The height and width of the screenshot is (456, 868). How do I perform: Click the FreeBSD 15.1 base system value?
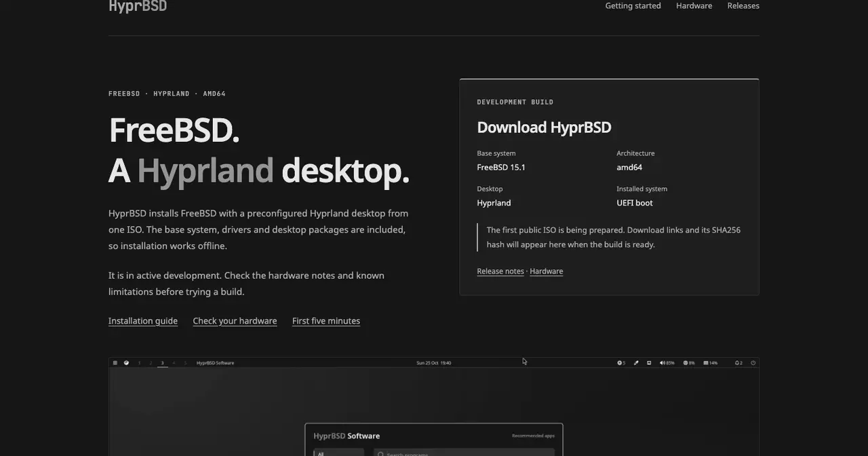501,167
